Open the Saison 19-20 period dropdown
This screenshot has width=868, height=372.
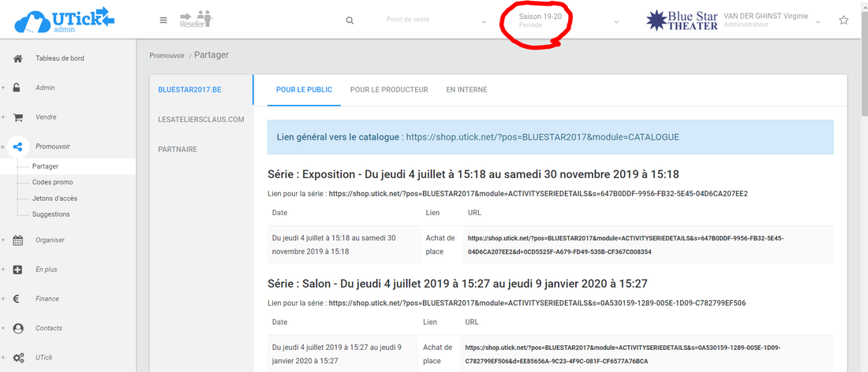click(x=567, y=20)
